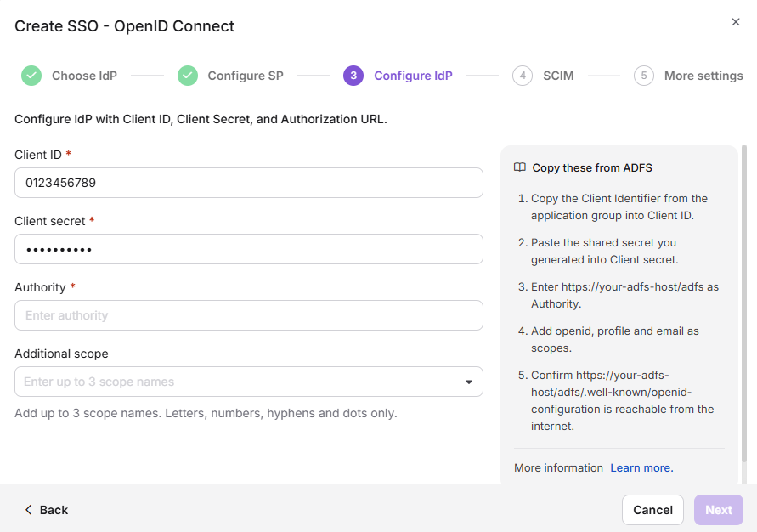Image resolution: width=757 pixels, height=532 pixels.
Task: Click the step 3 circle icon
Action: 353,76
